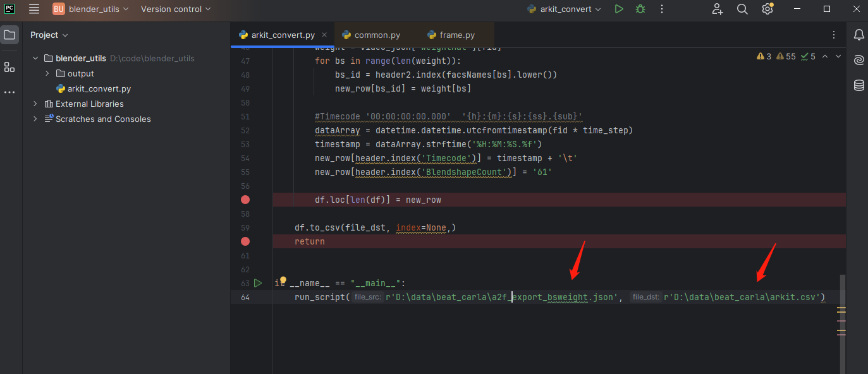Screen dimensions: 868x374
Task: Open the Notifications bell
Action: [859, 35]
